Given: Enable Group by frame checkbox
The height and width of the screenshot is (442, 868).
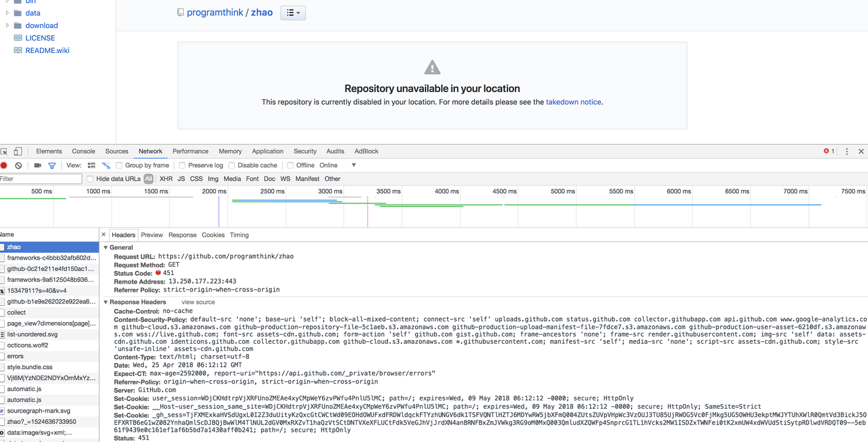Looking at the screenshot, I should [119, 166].
